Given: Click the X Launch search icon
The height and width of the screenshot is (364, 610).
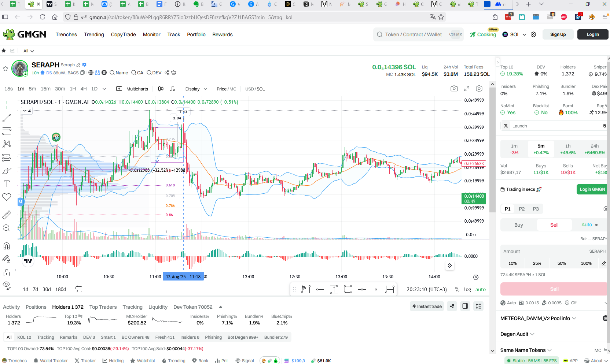Looking at the screenshot, I should [x=506, y=126].
